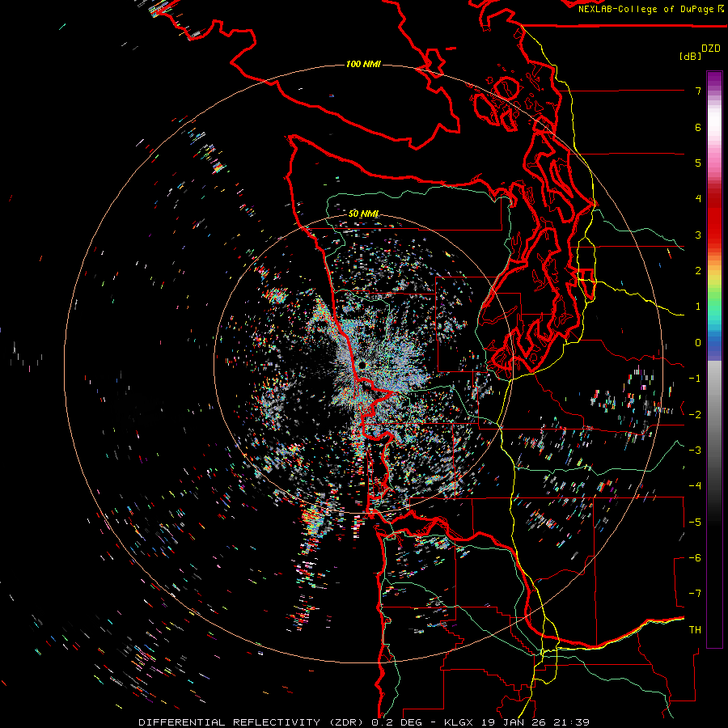Click the -7 tick label on scale
Screen dimensions: 728x728
pos(695,594)
